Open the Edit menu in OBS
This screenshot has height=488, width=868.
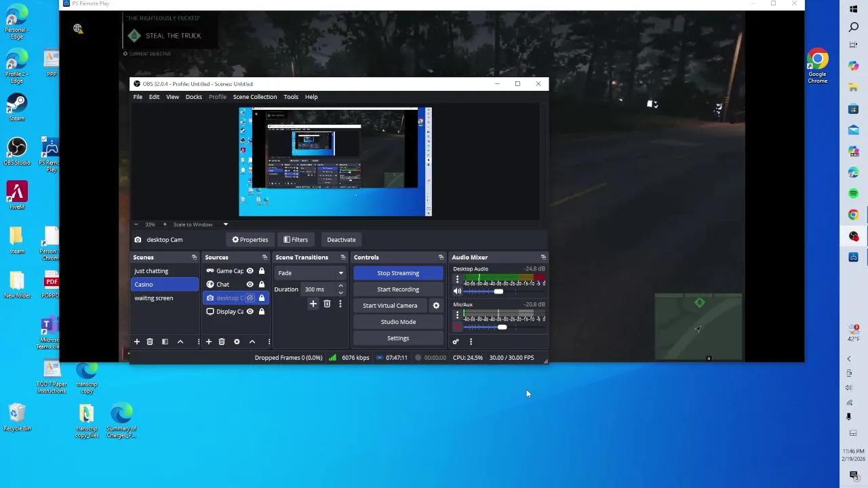click(154, 97)
